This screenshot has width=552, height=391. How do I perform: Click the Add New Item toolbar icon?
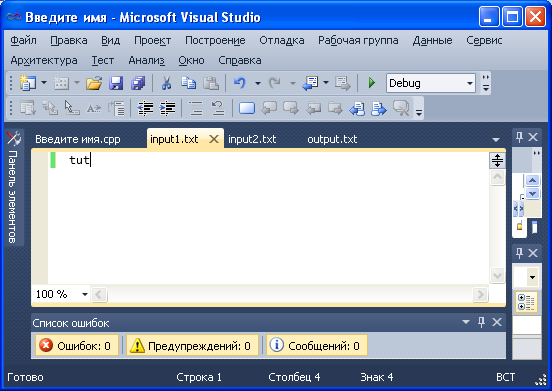pyautogui.click(x=61, y=83)
